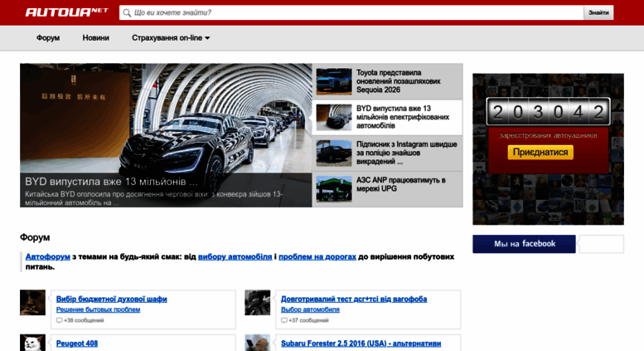Follow the Автофорум link

coord(47,257)
